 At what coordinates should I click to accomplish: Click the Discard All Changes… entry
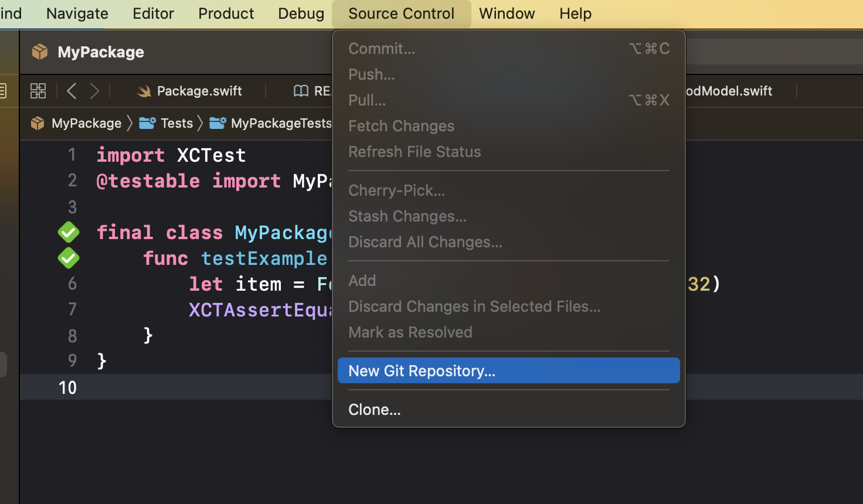(509, 242)
